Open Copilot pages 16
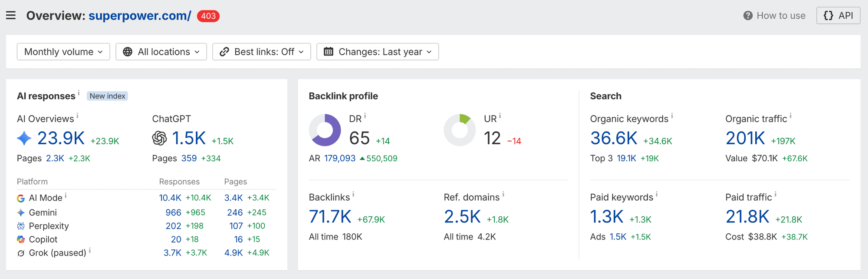Viewport: 868px width, 279px height. coord(238,239)
